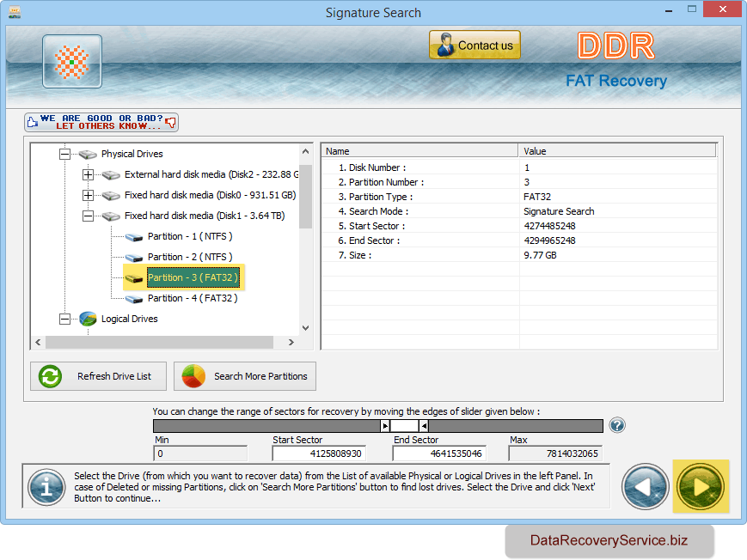Click tree panel scroll up arrow

[x=306, y=151]
